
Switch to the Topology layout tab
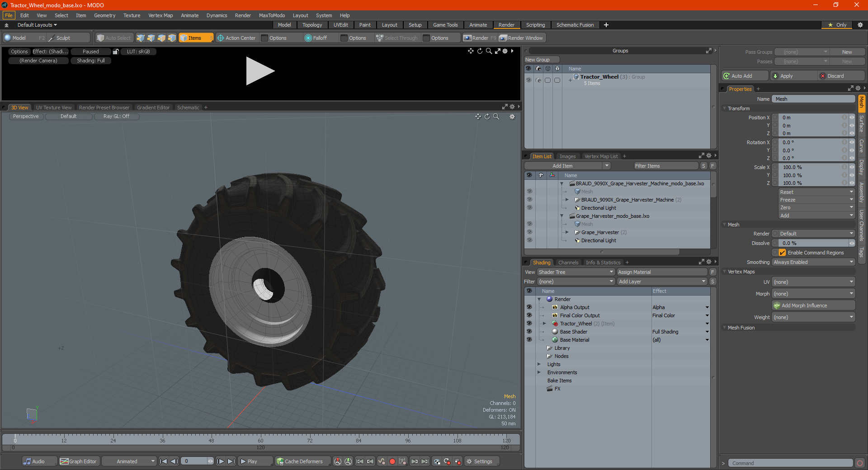(312, 25)
